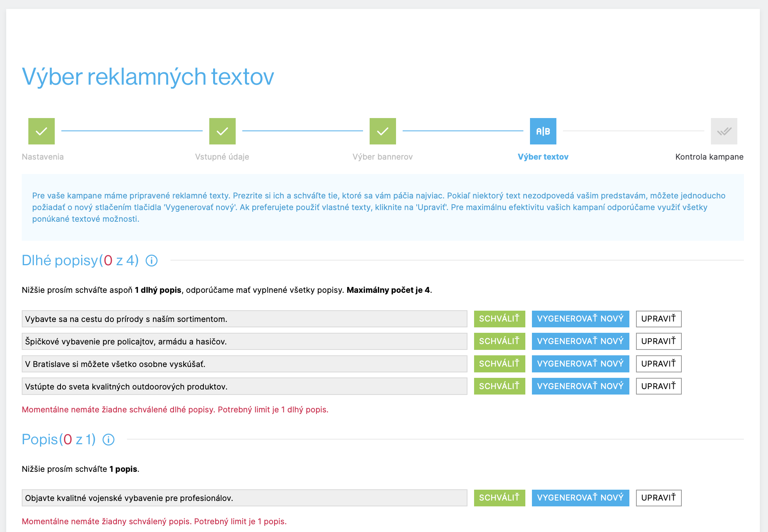The image size is (768, 532).
Task: Open info icon next to Dlhé popisy
Action: (x=152, y=261)
